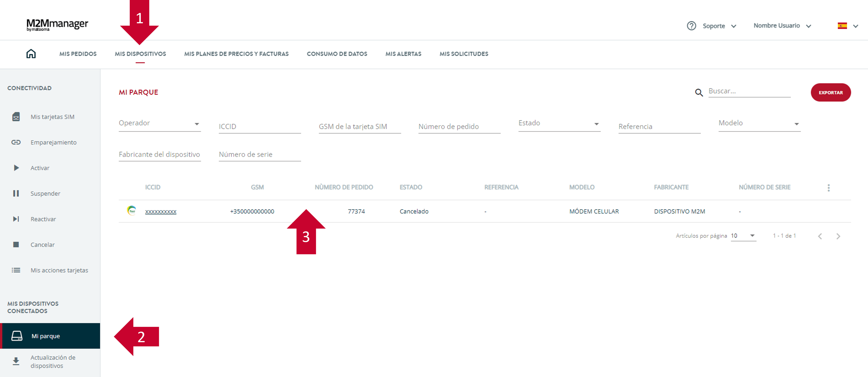Click the list icon beside Mis acciones tarjetas

click(16, 270)
